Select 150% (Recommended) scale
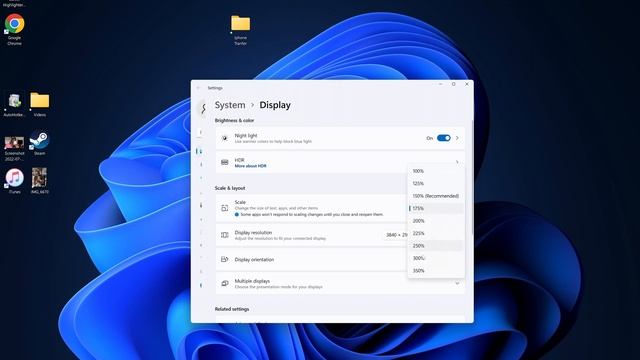The width and height of the screenshot is (640, 360). tap(436, 196)
